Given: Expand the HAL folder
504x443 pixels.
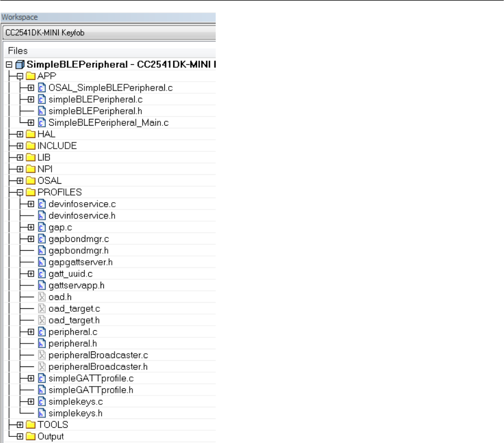Looking at the screenshot, I should pos(20,134).
